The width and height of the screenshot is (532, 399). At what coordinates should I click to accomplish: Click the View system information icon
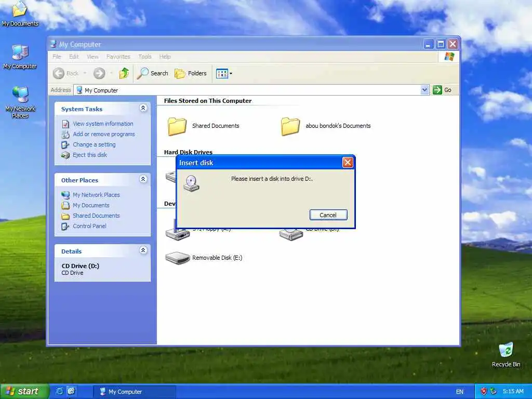click(x=65, y=124)
